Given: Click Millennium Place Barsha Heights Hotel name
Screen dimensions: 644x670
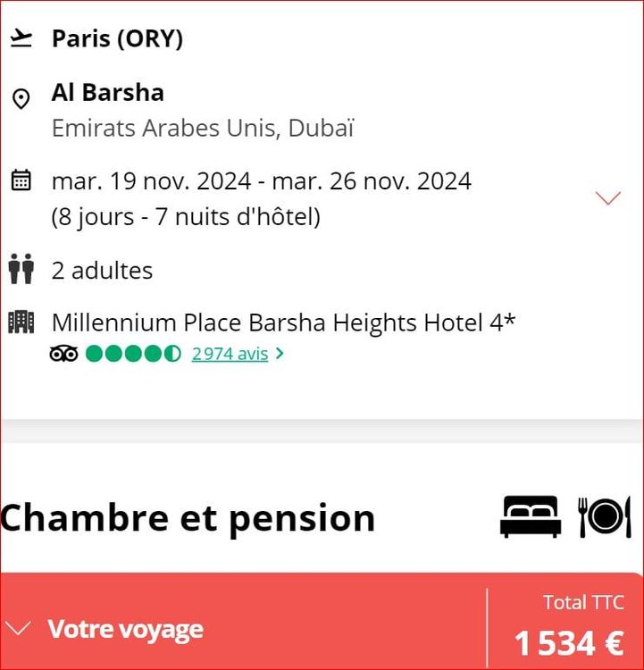Looking at the screenshot, I should [283, 322].
